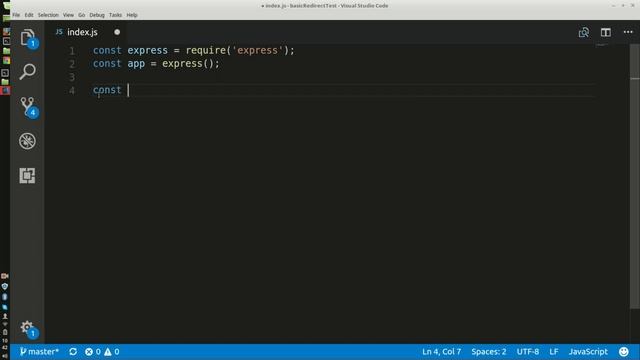Screen dimensions: 640x360
Task: Click the user icon in system tray
Action: pyautogui.click(x=5, y=316)
